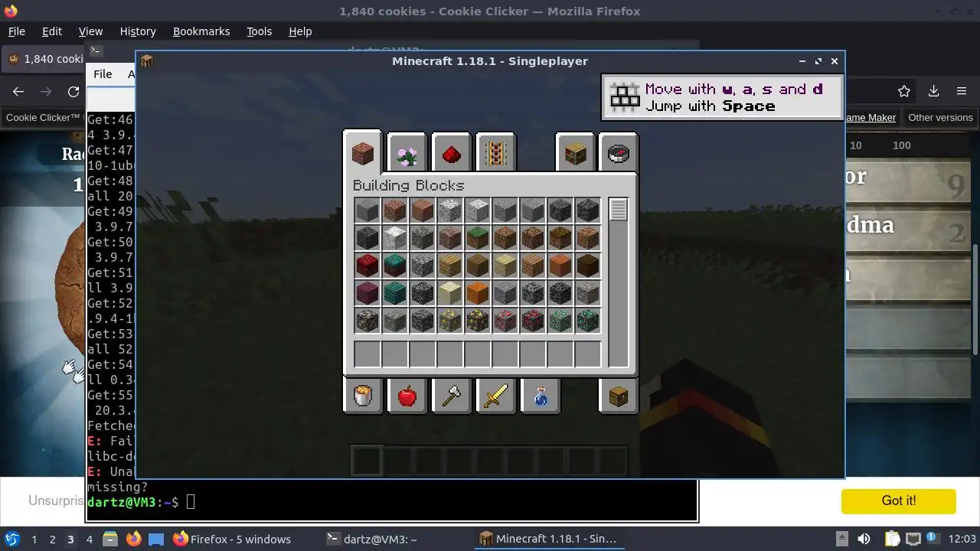
Task: Switch to workspace 1 in taskbar
Action: (x=34, y=539)
